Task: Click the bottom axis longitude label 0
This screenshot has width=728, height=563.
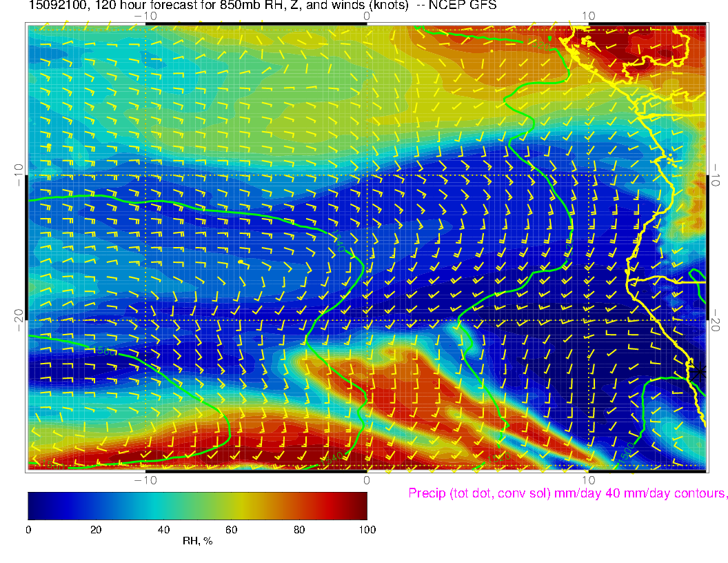Action: pyautogui.click(x=367, y=480)
